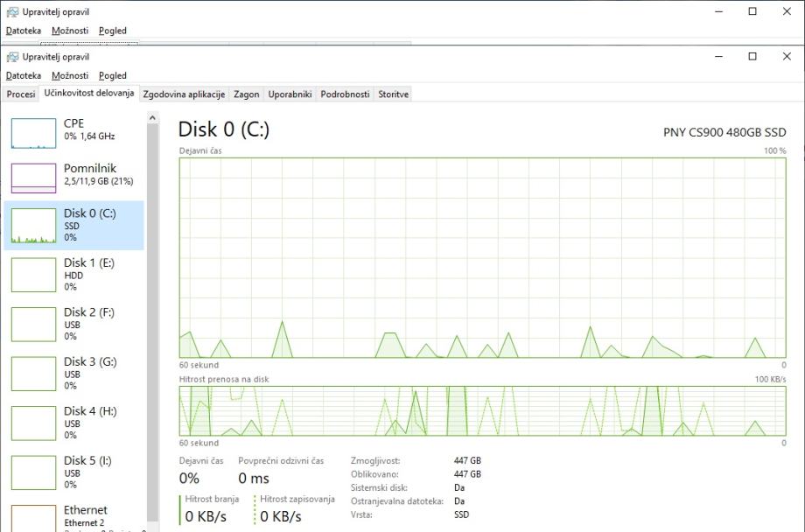
Task: Select Disk 5 (I:) USB entry
Action: click(74, 472)
